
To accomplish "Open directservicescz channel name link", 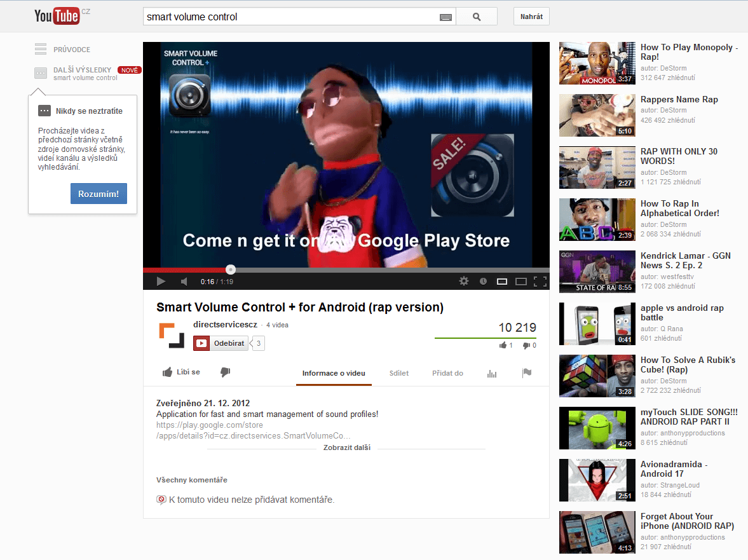I will [x=225, y=324].
